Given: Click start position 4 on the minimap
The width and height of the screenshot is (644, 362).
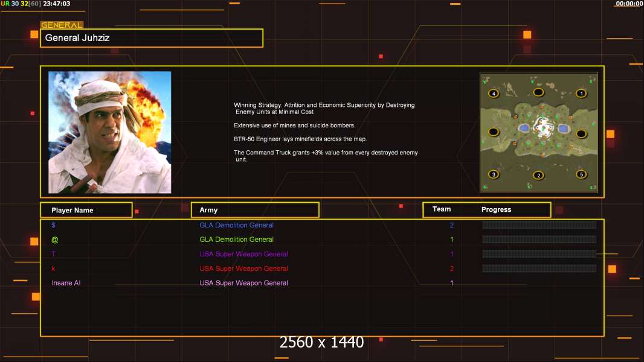Looking at the screenshot, I should [494, 94].
